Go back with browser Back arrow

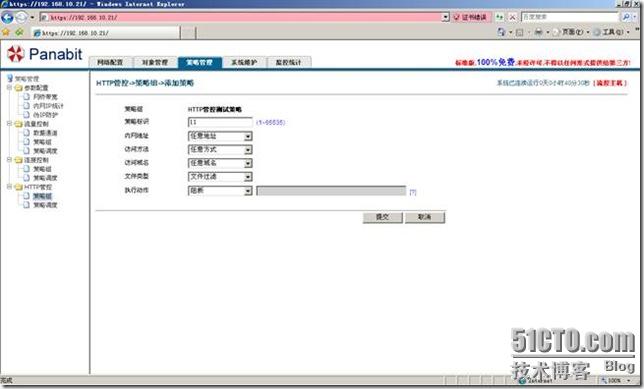[x=7, y=17]
